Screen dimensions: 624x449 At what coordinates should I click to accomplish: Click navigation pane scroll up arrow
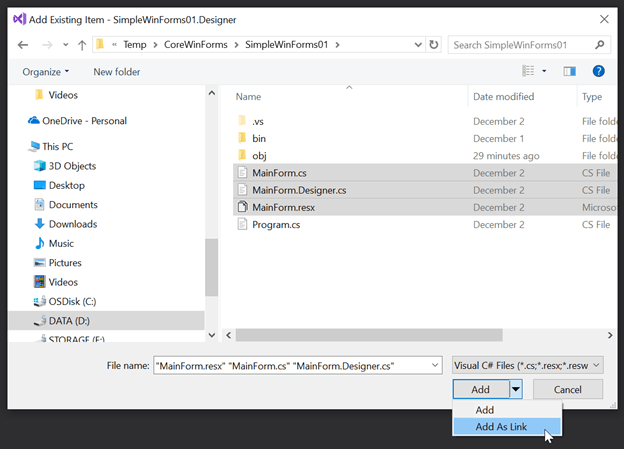click(x=212, y=93)
